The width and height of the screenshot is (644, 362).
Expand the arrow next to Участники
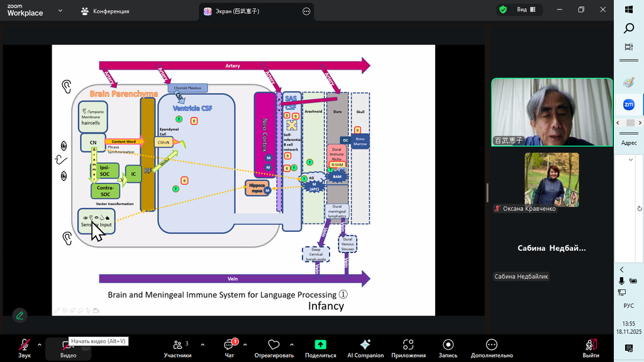click(x=203, y=344)
